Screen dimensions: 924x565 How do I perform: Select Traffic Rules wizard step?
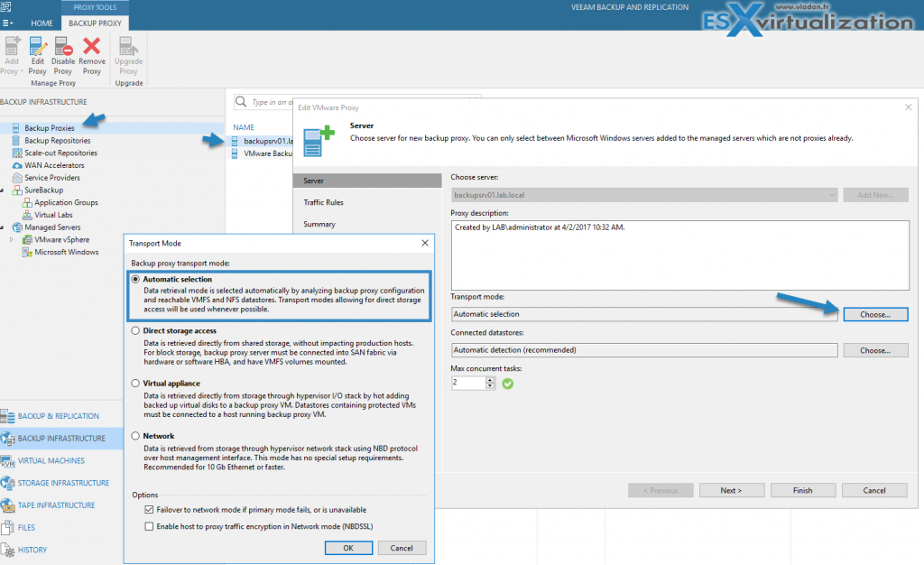(323, 202)
